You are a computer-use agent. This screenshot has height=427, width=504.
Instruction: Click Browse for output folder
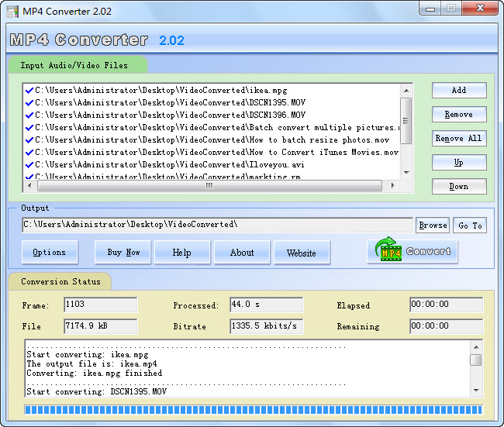pyautogui.click(x=433, y=226)
